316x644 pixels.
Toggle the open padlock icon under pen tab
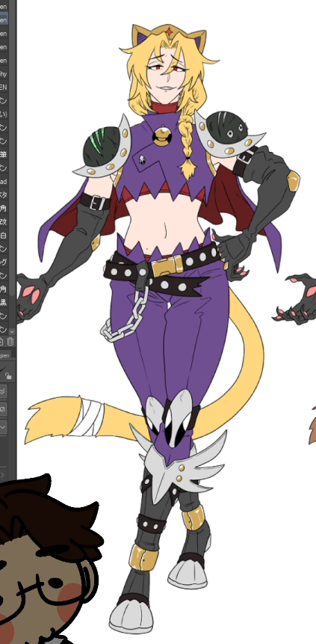click(x=8, y=375)
